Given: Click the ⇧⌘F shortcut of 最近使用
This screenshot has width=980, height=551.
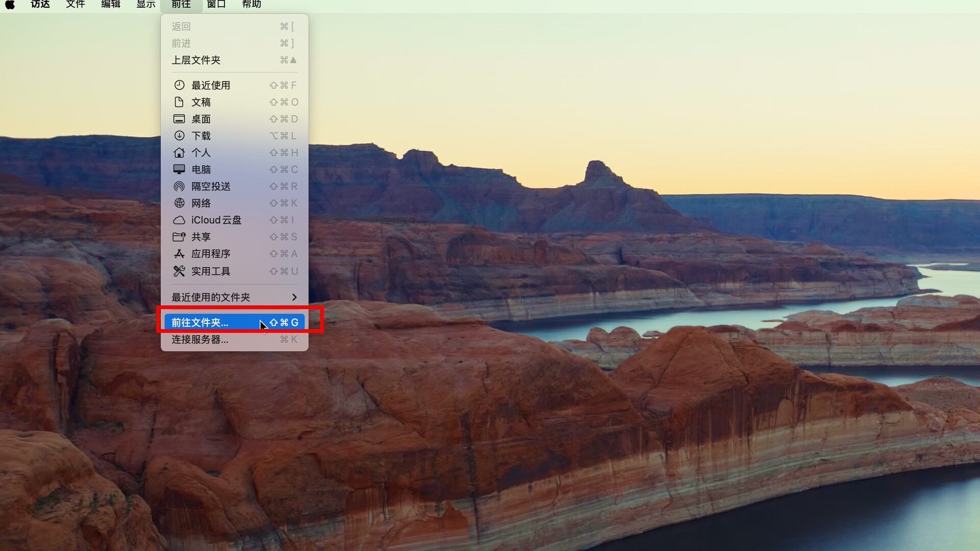Looking at the screenshot, I should (x=283, y=85).
